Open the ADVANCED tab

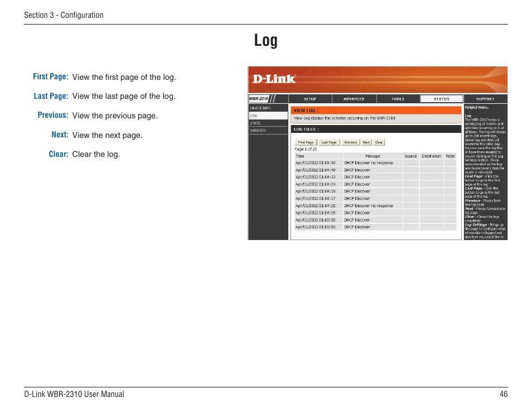click(x=354, y=99)
